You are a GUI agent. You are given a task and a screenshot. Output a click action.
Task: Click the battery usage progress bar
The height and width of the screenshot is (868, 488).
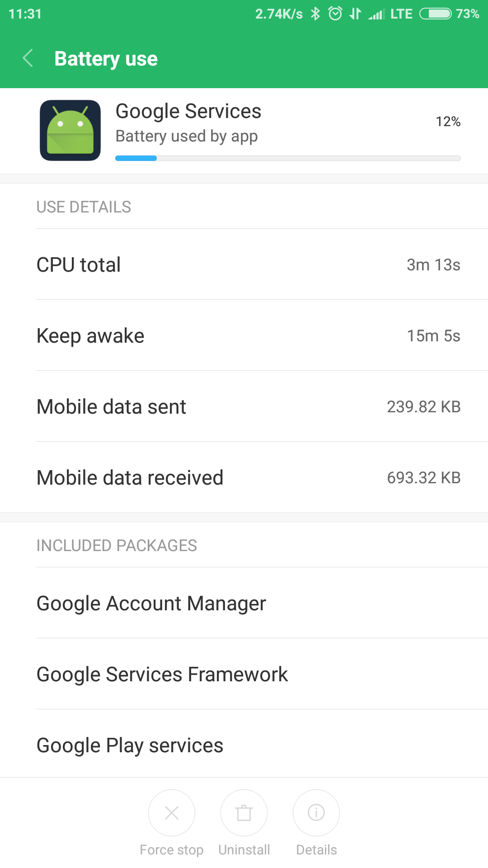tap(288, 158)
